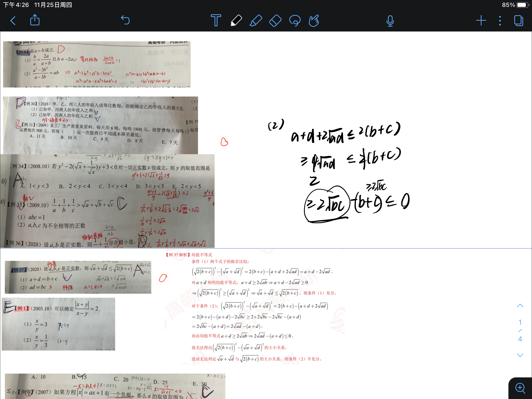
Task: Select the Pen tool
Action: coord(236,20)
